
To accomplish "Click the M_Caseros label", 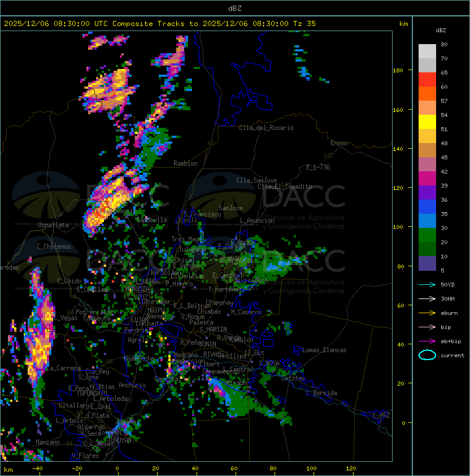I will (x=246, y=312).
